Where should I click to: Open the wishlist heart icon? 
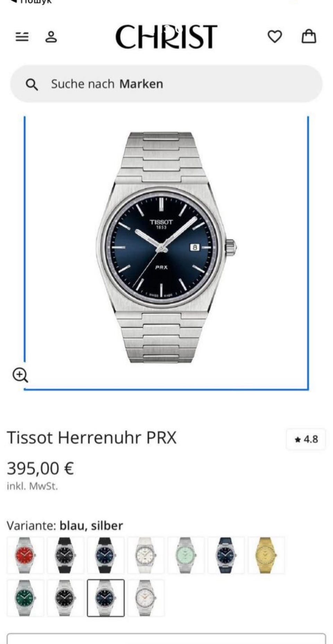275,36
